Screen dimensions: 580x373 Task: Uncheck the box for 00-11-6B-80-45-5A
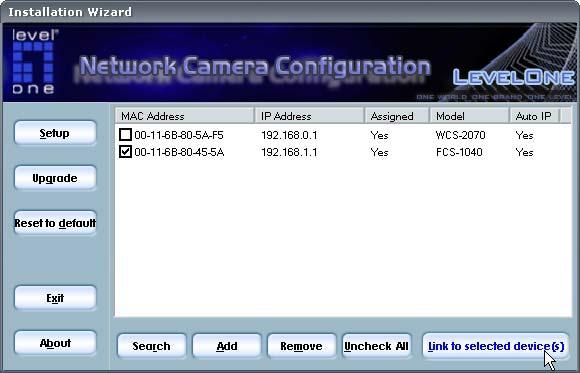coord(125,152)
